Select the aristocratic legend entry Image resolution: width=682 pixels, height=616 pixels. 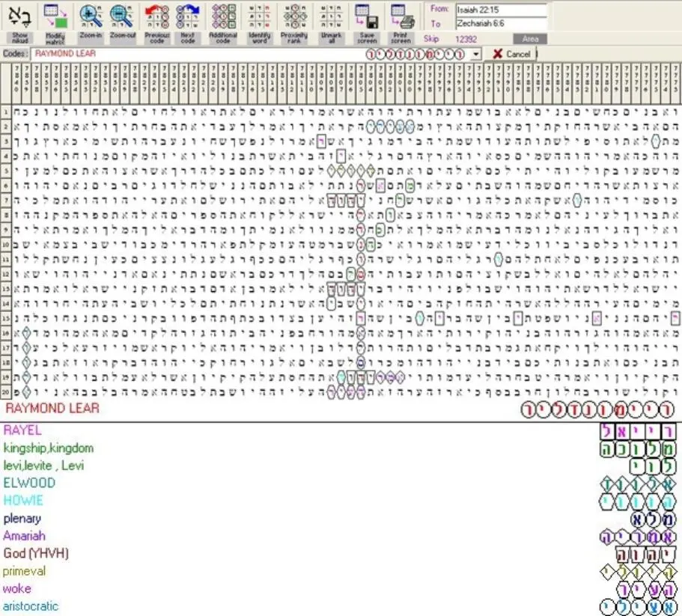coord(31,606)
